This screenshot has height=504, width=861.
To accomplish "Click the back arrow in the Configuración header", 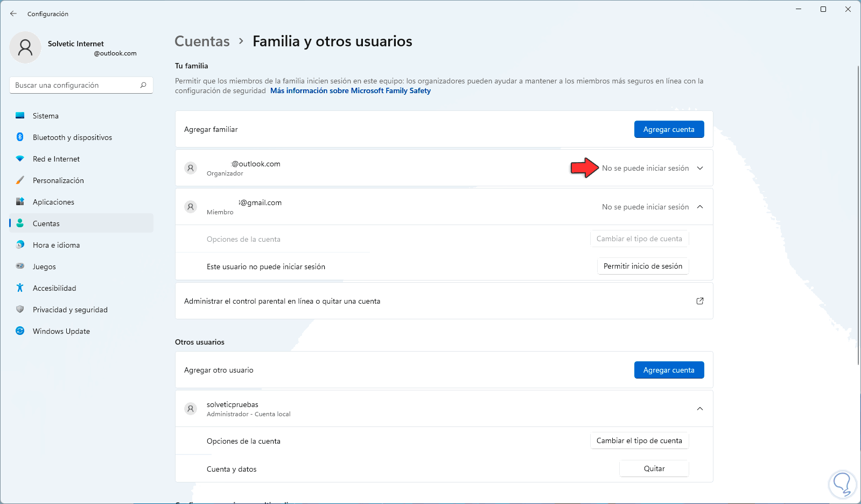I will pos(13,13).
